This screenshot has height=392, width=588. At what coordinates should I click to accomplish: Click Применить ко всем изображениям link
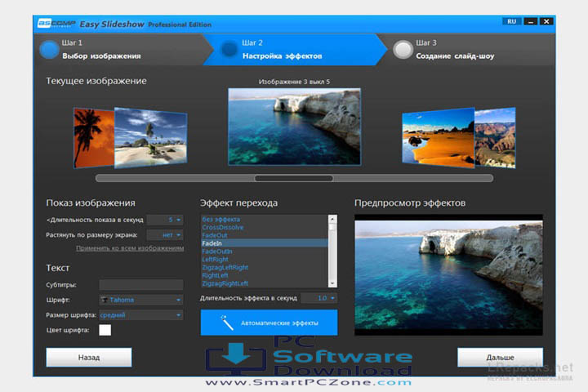[x=130, y=248]
